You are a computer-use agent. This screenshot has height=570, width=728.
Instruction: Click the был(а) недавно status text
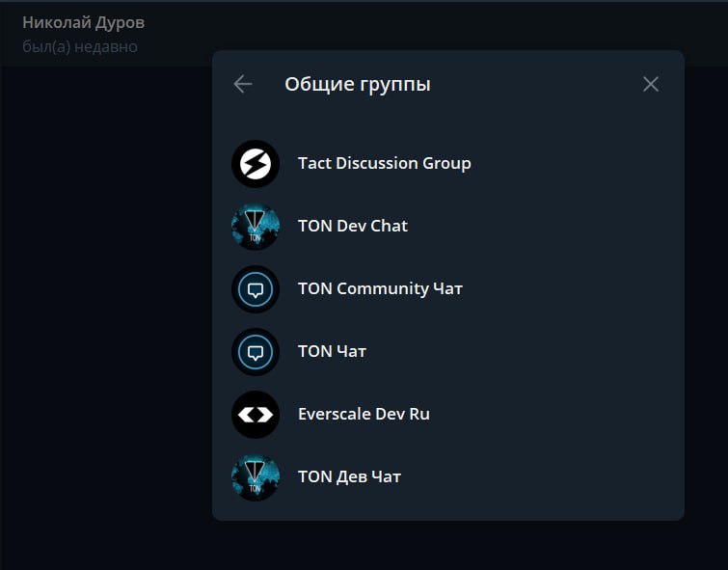click(79, 46)
